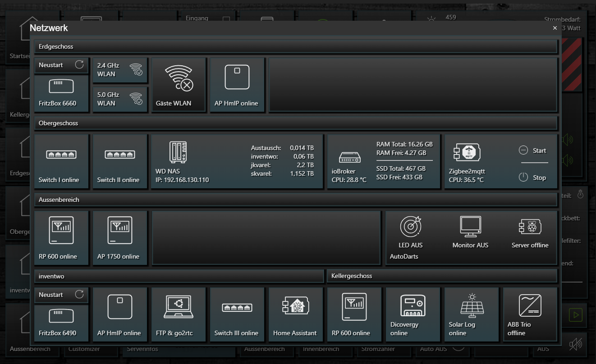
Task: Toggle the AutoDarts LED AUS switch
Action: coord(410,232)
